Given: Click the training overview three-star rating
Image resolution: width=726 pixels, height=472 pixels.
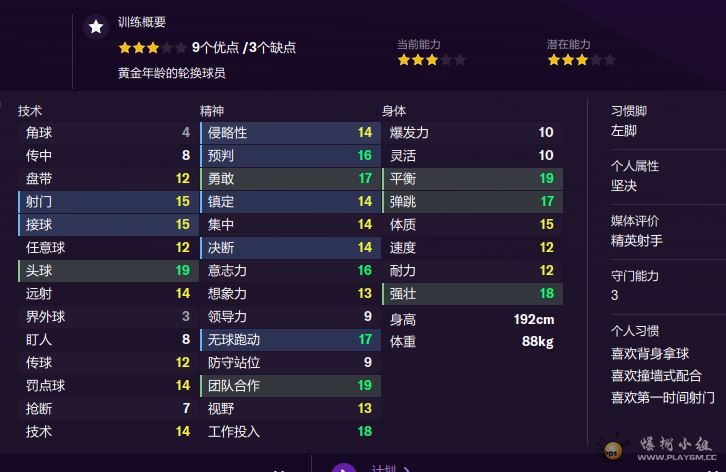Looking at the screenshot, I should 152,47.
